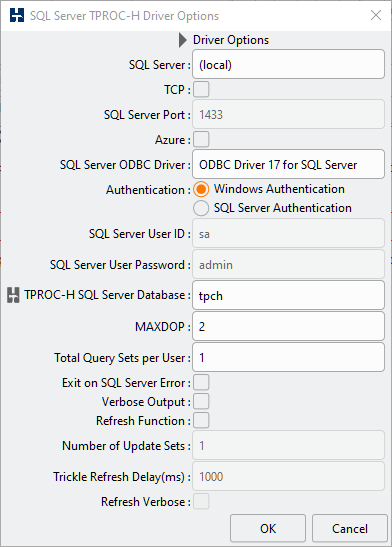392x547 pixels.
Task: Edit the SQL Server ODBC Driver field
Action: click(288, 164)
